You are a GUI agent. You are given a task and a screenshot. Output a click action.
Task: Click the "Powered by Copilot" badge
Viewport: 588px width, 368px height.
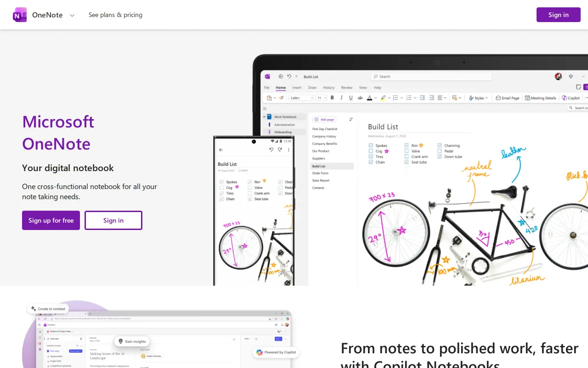[276, 352]
